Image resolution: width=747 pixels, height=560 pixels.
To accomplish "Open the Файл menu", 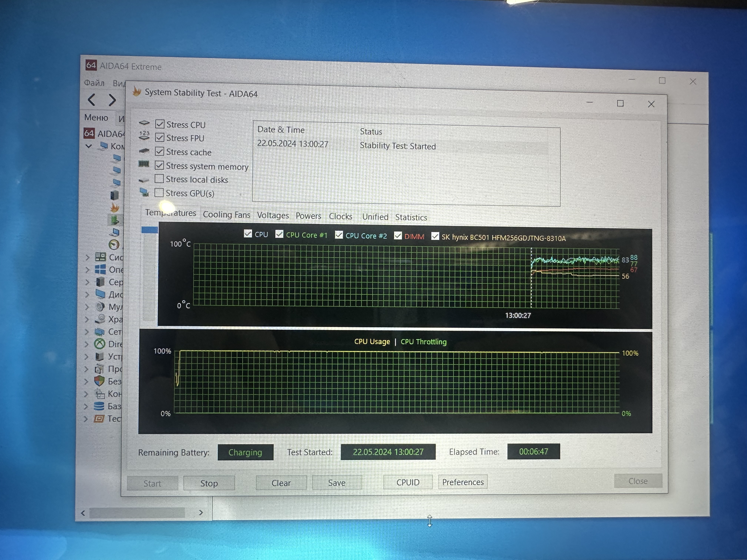I will (94, 83).
